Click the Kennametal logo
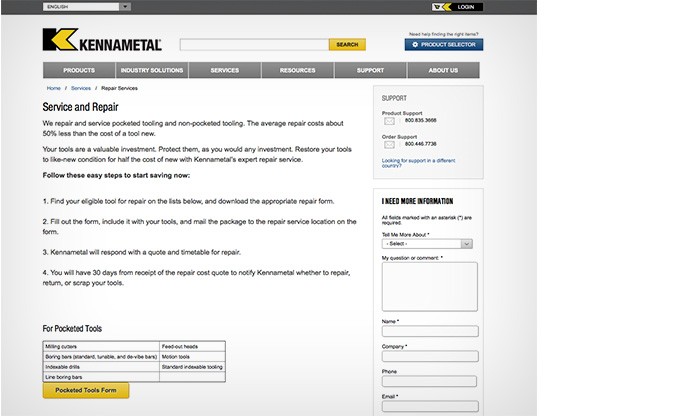Viewport: 680px width, 417px height. (x=101, y=41)
